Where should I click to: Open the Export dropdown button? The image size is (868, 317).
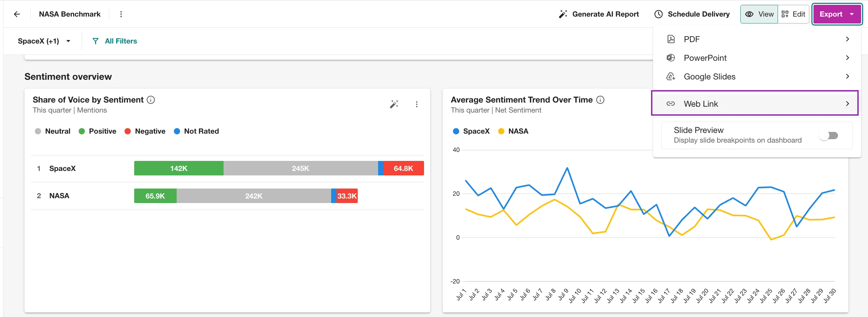[837, 14]
